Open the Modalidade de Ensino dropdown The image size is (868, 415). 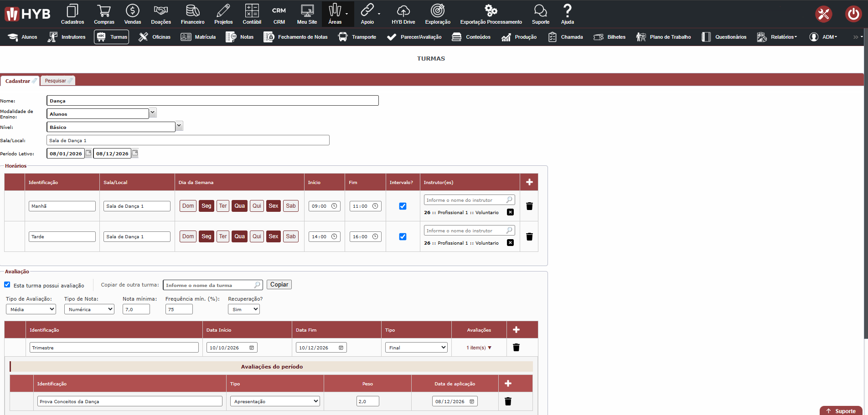(x=153, y=113)
